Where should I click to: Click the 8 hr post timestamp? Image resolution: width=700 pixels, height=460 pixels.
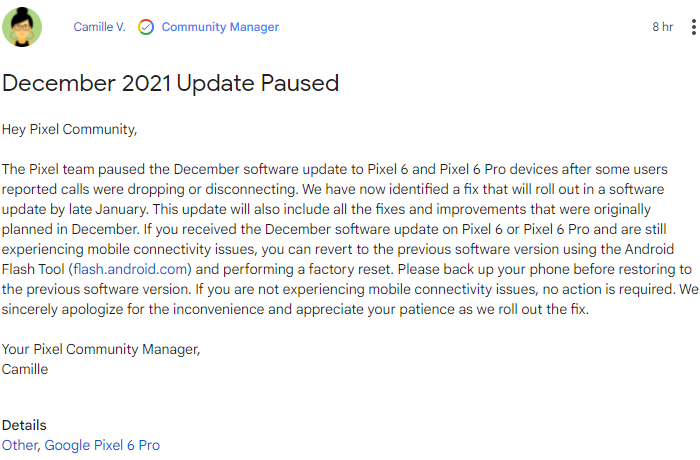point(662,27)
